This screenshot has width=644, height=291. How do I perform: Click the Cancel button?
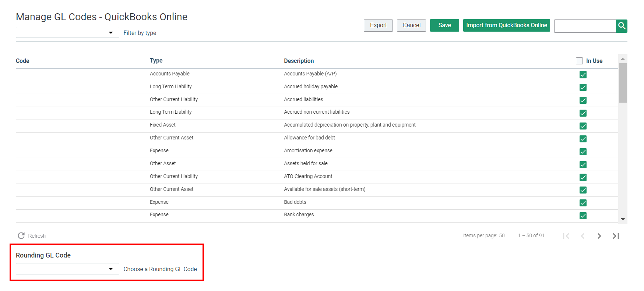tap(411, 25)
